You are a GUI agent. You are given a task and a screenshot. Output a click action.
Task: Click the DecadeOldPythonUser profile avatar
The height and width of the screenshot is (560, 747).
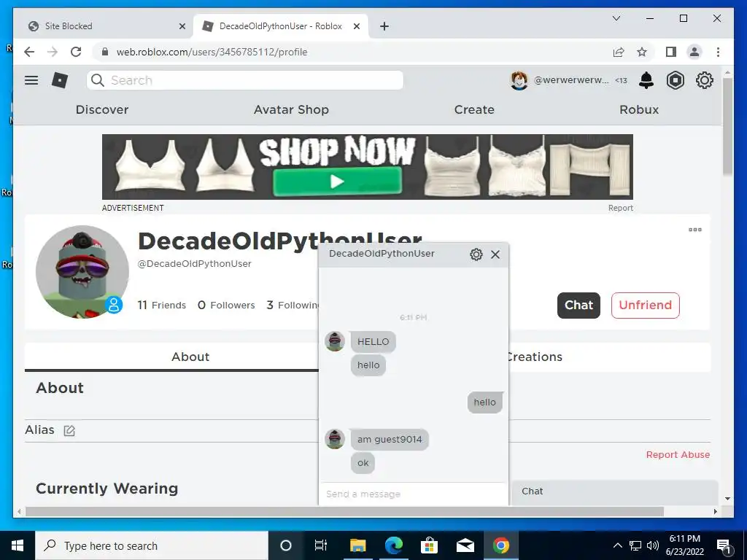click(x=82, y=272)
